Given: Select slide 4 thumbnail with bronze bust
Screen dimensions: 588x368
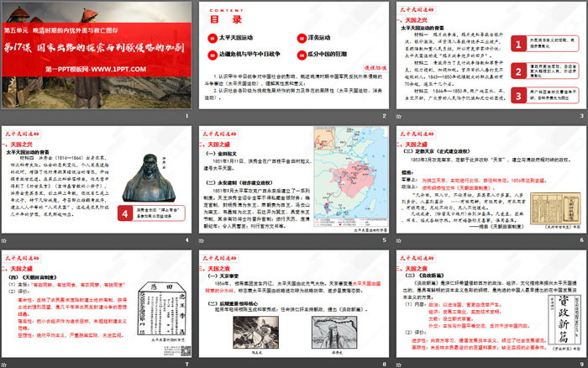Looking at the screenshot, I should point(97,179).
